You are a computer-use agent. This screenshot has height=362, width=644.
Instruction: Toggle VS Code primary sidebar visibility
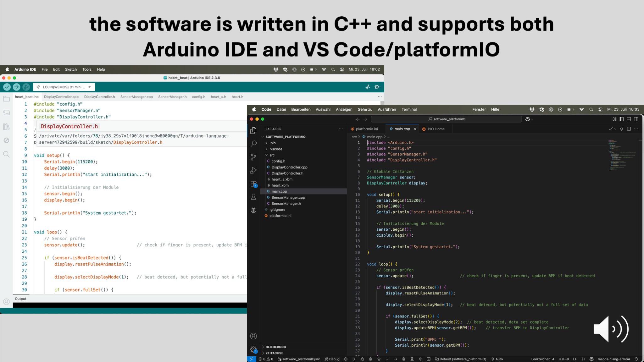[622, 119]
